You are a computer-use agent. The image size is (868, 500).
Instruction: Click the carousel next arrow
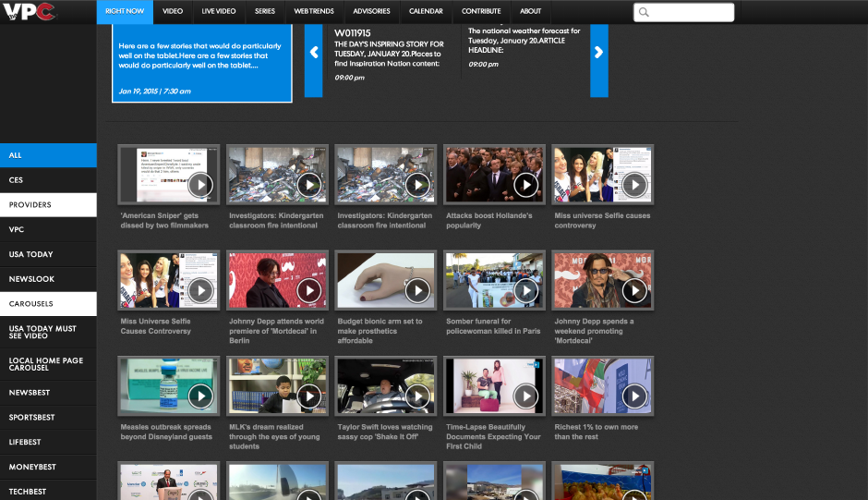click(599, 53)
